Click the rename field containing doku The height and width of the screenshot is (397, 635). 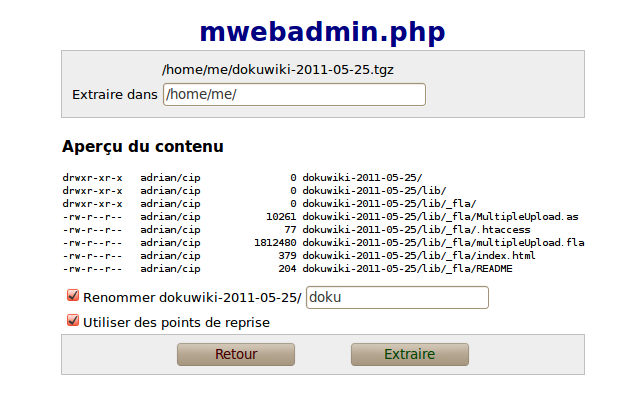click(x=397, y=297)
